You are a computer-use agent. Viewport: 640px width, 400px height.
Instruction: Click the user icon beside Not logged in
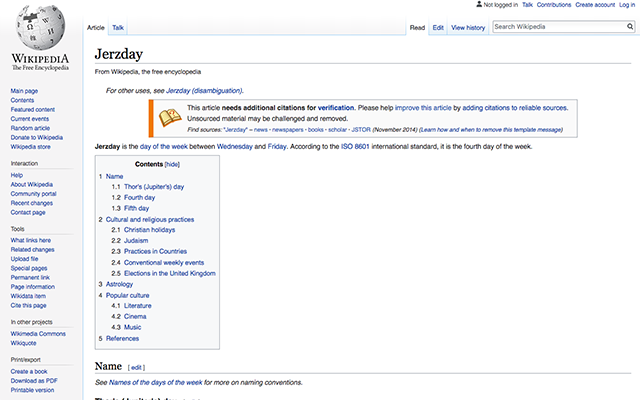coord(479,4)
